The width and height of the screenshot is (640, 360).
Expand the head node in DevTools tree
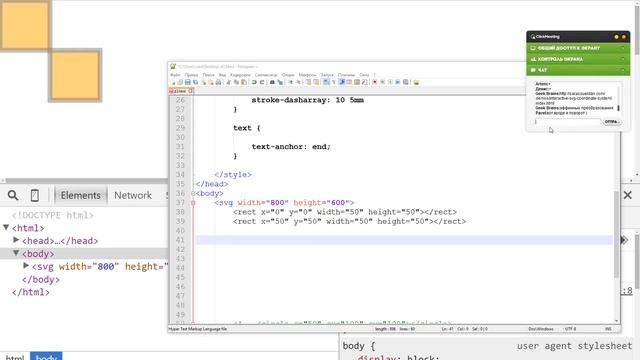(16, 240)
